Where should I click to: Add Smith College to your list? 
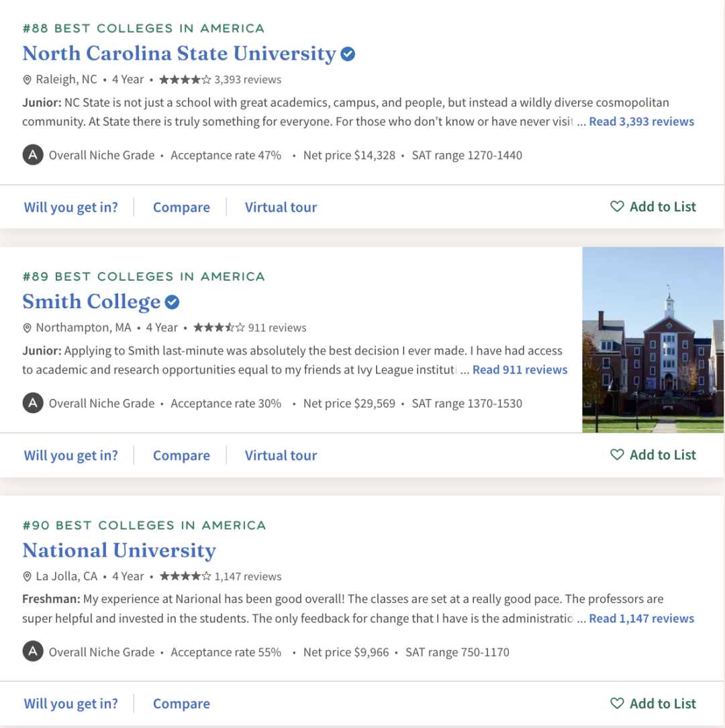click(x=653, y=455)
